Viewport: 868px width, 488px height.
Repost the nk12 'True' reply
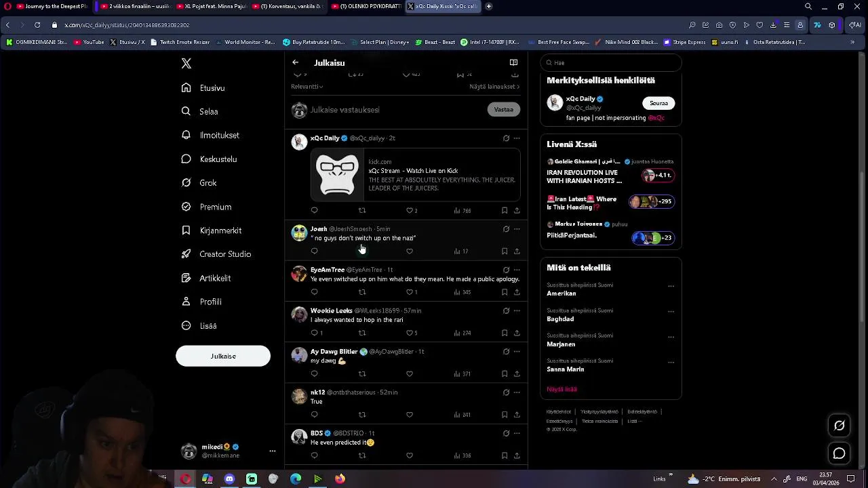click(362, 414)
